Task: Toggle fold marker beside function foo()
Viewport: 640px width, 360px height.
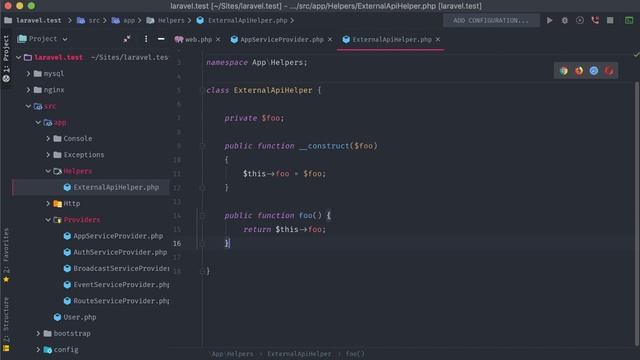Action: [202, 215]
